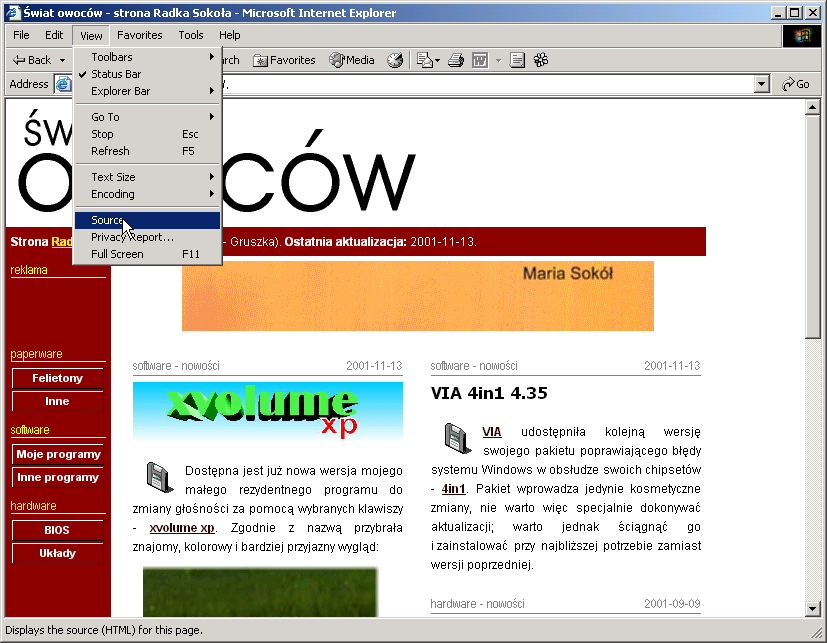Click the vertical scrollbar up arrow
Image resolution: width=827 pixels, height=643 pixels.
(x=813, y=108)
